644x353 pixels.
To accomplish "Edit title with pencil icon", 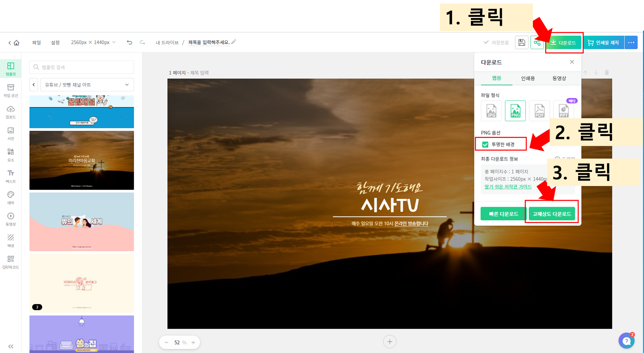I will point(234,42).
